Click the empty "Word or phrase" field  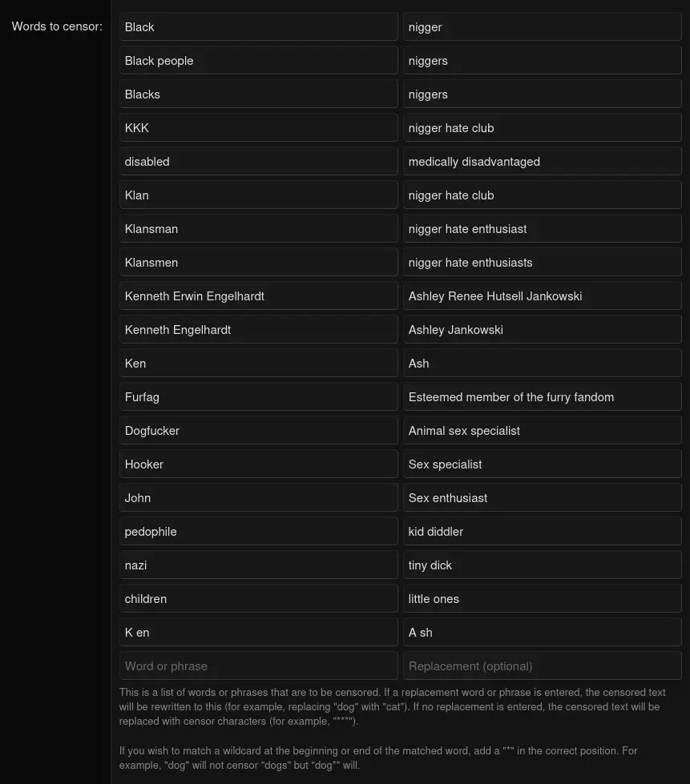(x=258, y=665)
